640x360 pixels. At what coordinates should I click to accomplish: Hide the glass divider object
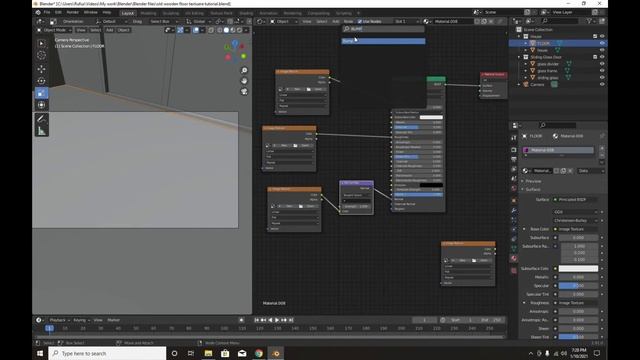602,64
